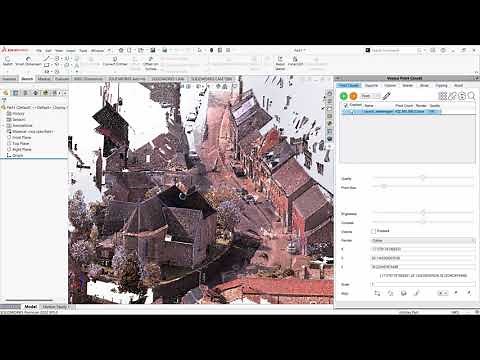
Task: Click the green add point cloud button
Action: click(343, 96)
